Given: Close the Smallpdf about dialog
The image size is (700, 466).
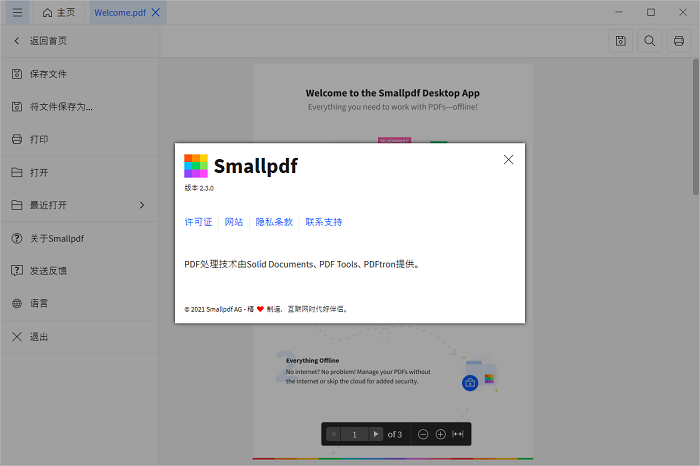Looking at the screenshot, I should pyautogui.click(x=508, y=159).
